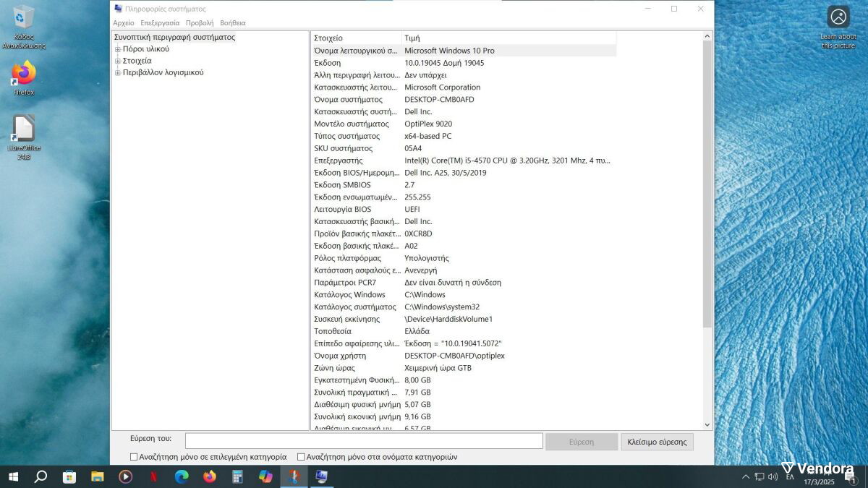Open the 'Αρχείο' menu
This screenshot has height=488, width=868.
[124, 23]
